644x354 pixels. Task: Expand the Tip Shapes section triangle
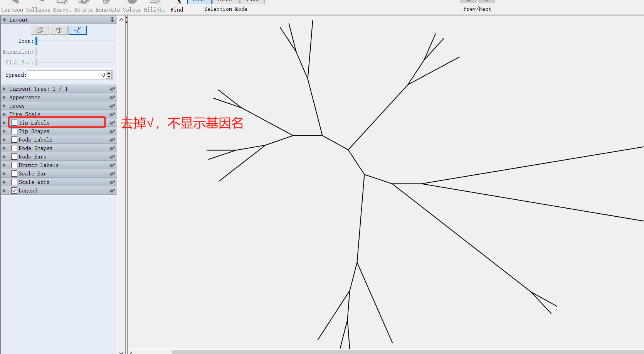4,131
